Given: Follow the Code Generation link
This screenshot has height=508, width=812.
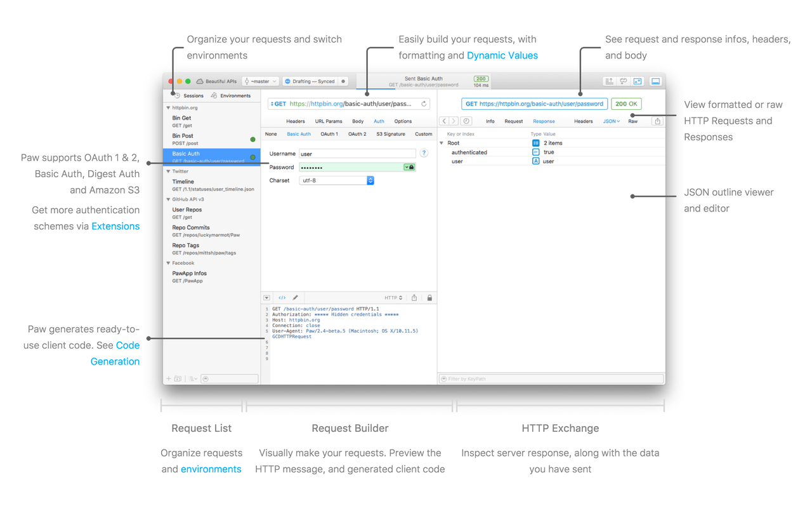Looking at the screenshot, I should coord(115,353).
